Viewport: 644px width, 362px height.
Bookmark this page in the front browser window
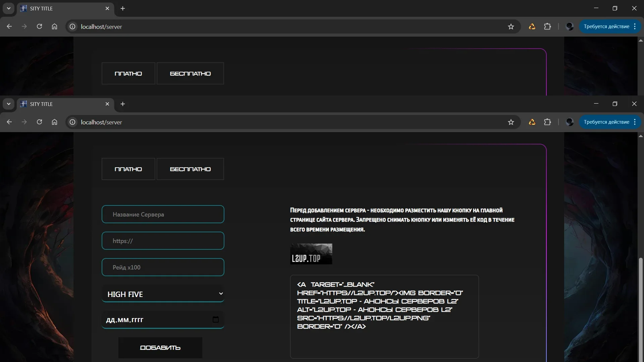(511, 122)
